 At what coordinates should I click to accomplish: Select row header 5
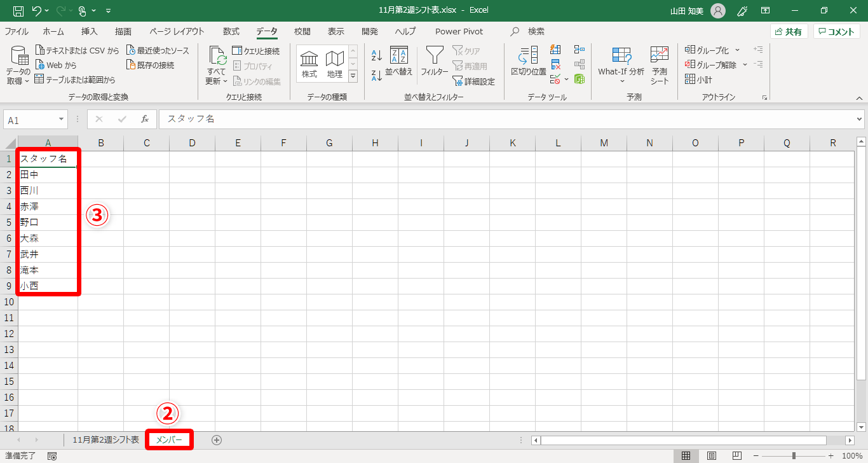click(x=9, y=222)
